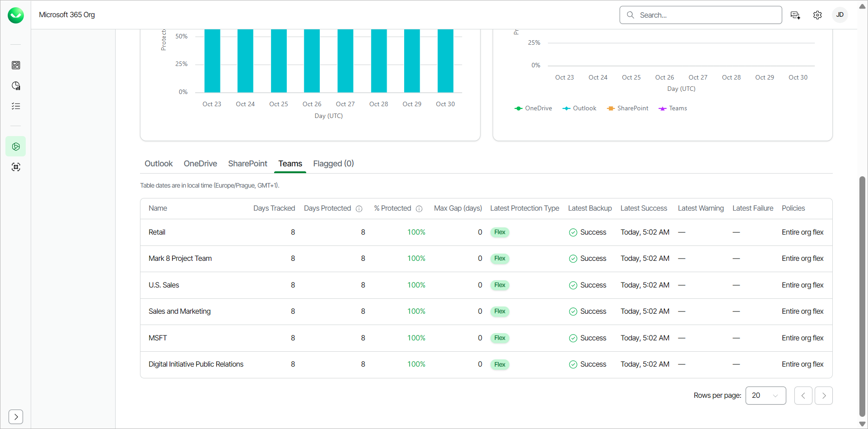Sort by Latest Backup column header
868x429 pixels.
(590, 208)
